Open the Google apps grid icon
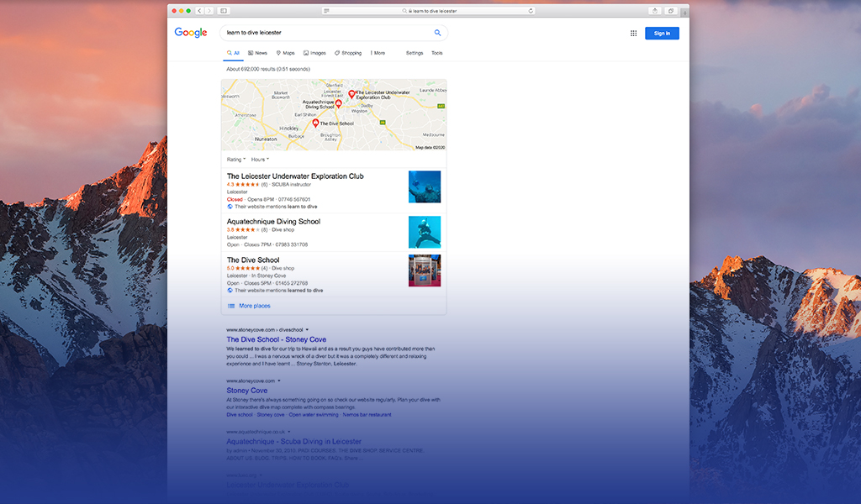This screenshot has width=861, height=504. pos(634,34)
